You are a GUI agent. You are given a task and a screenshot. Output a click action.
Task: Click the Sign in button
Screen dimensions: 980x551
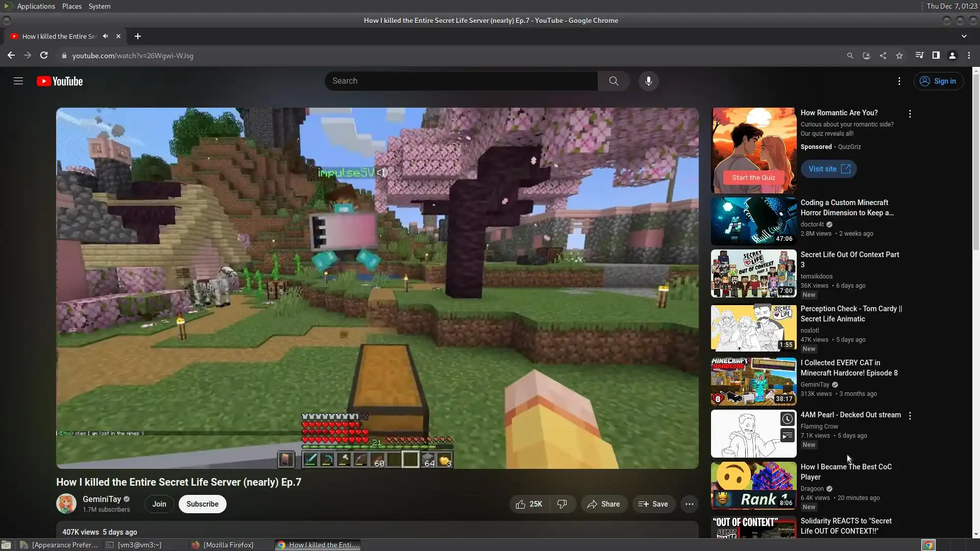[x=938, y=81]
